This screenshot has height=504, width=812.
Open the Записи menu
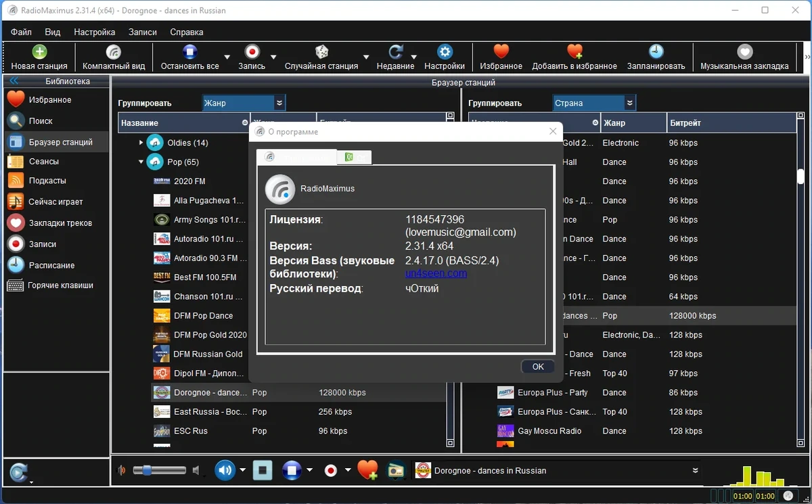143,32
